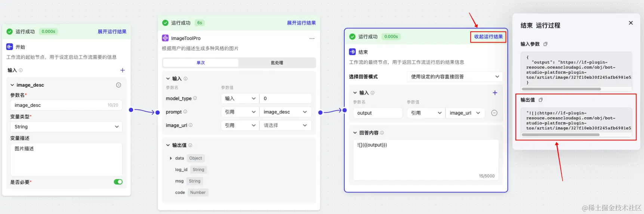Show info tooltip for ImageToolPro input section

tap(185, 78)
